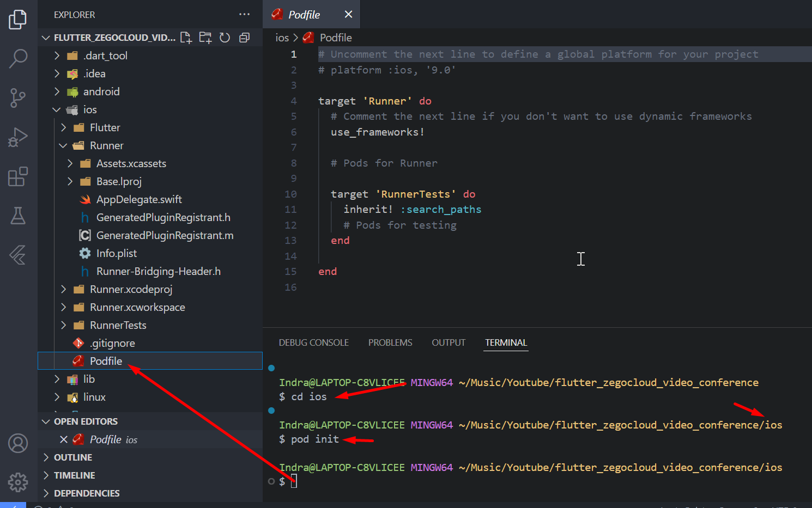Open the Explorer view in activity bar
Screen dimensions: 812x508
click(x=18, y=20)
